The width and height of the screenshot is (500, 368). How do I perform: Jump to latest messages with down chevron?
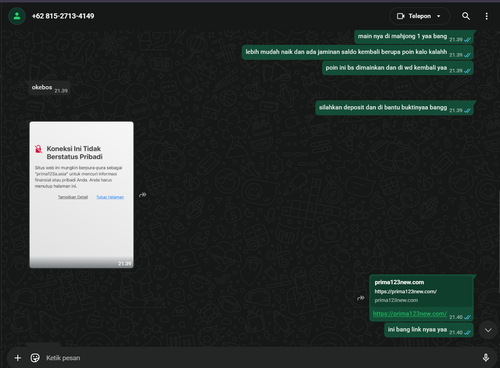click(x=488, y=330)
